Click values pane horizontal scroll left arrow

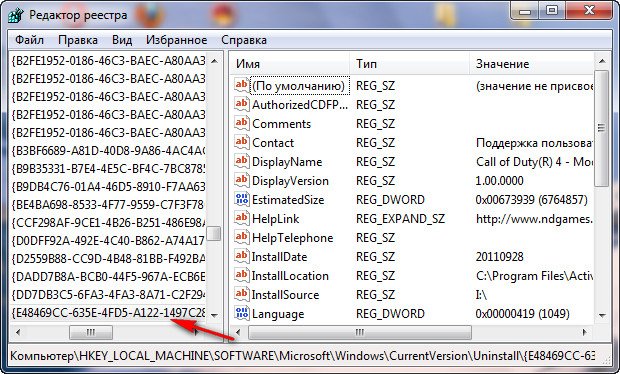point(238,332)
